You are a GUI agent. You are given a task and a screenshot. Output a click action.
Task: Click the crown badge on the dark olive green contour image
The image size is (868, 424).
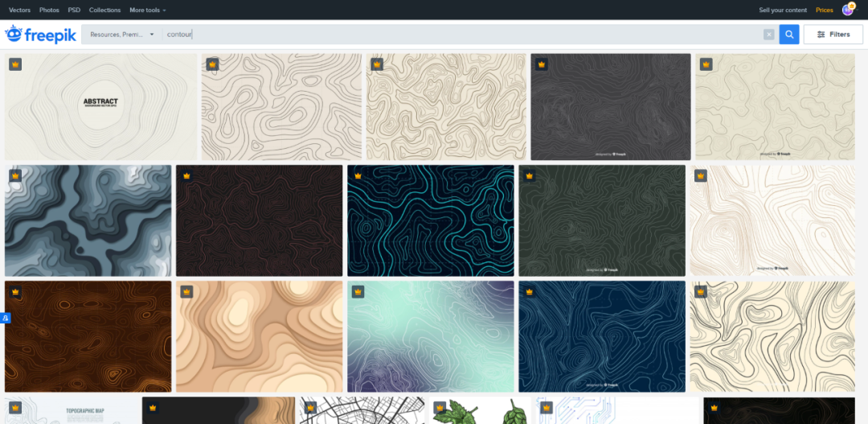[529, 175]
